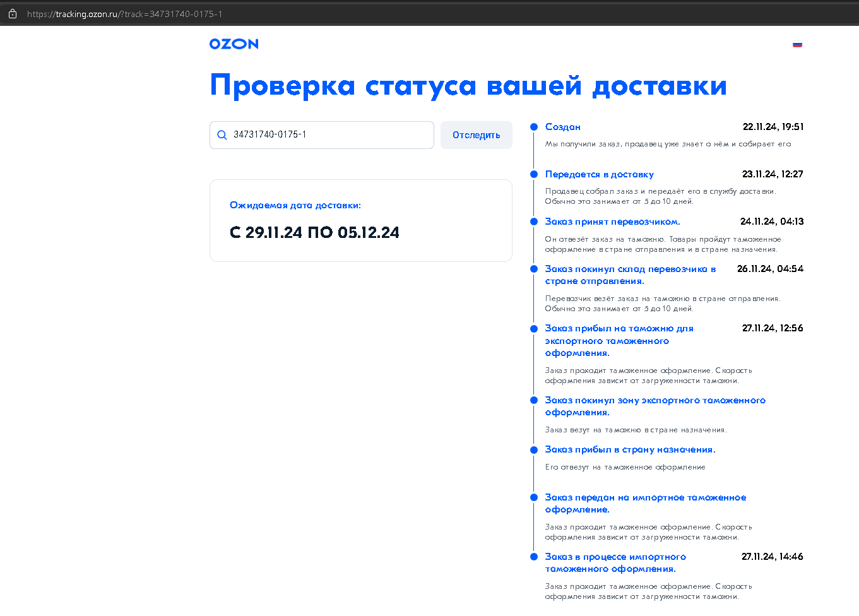Screen dimensions: 859x616
Task: Click the Заказ покинул склад перевозчика status
Action: coord(630,275)
